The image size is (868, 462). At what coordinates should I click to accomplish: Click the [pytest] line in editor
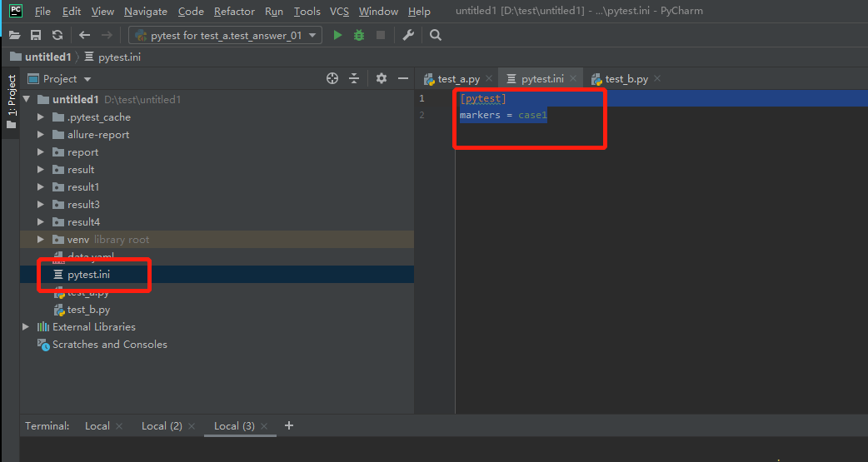482,98
